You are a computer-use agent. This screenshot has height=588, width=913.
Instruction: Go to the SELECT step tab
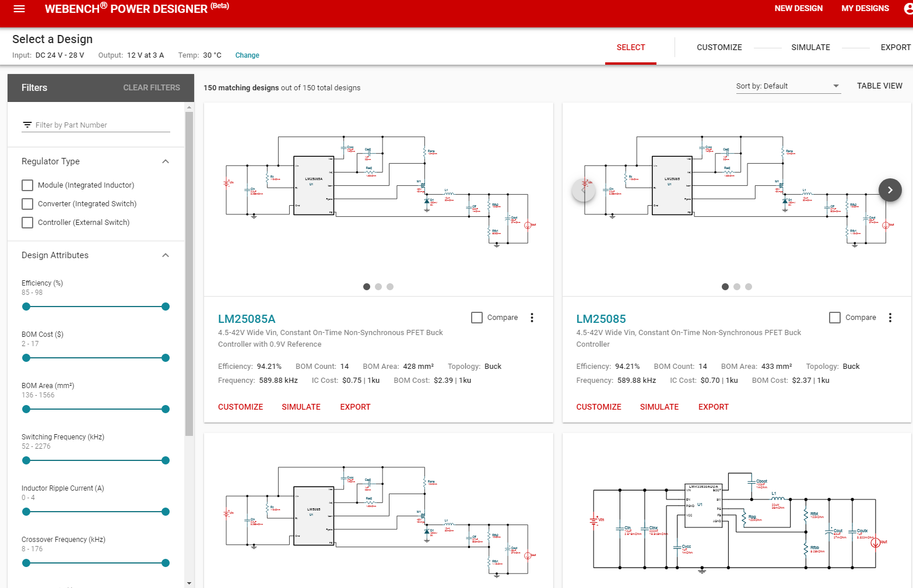[631, 48]
